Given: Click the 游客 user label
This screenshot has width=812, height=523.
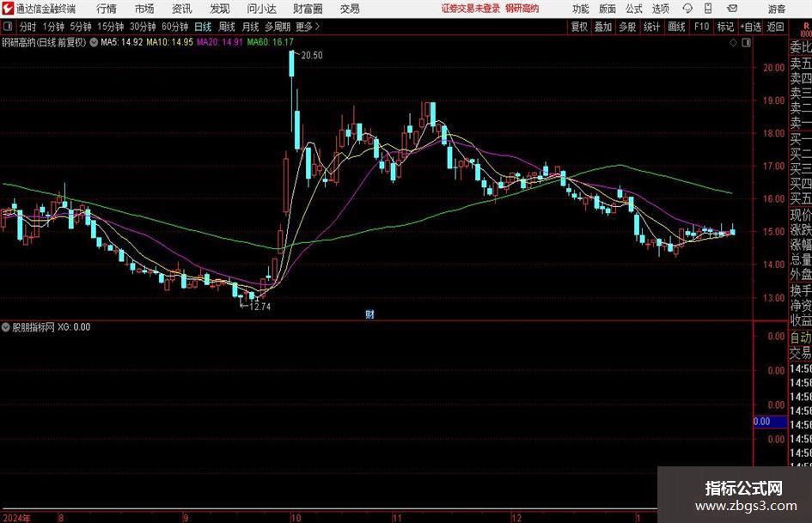Looking at the screenshot, I should click(x=777, y=9).
